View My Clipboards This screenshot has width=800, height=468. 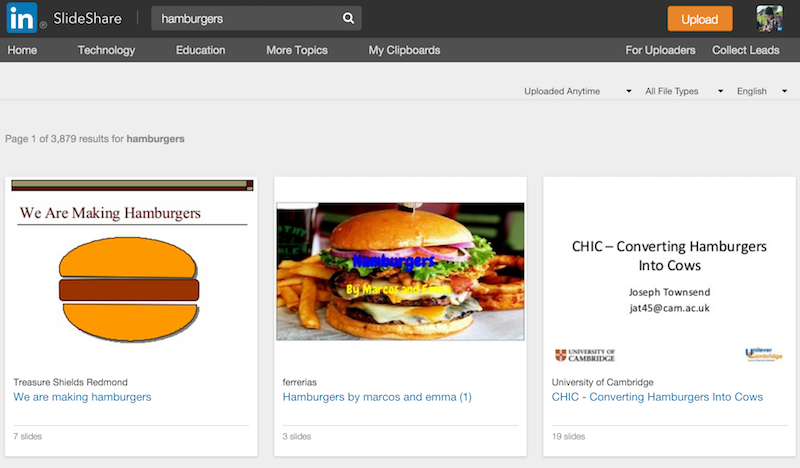404,50
